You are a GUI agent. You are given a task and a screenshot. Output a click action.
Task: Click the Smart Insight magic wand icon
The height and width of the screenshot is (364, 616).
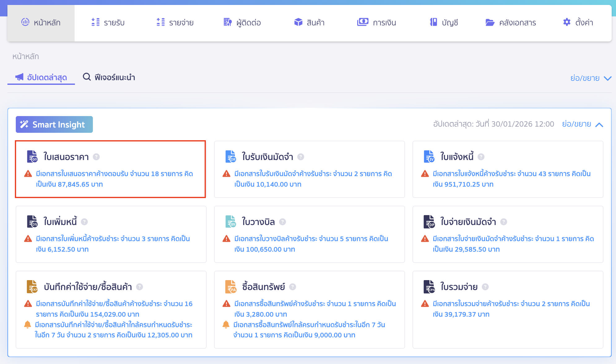pyautogui.click(x=25, y=124)
